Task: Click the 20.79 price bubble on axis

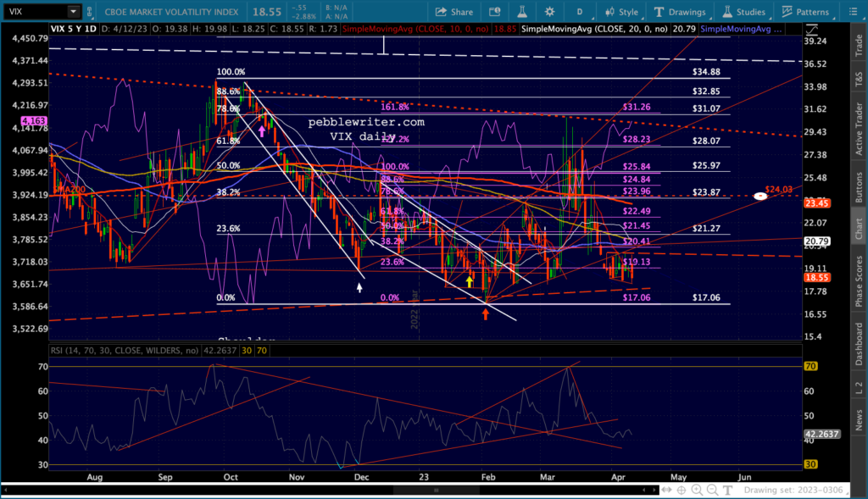Action: pyautogui.click(x=816, y=241)
